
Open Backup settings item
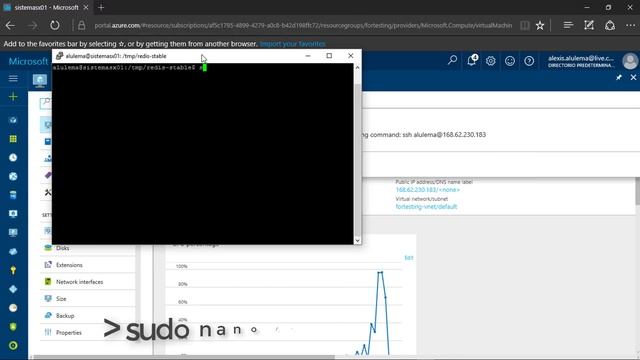pyautogui.click(x=88, y=316)
